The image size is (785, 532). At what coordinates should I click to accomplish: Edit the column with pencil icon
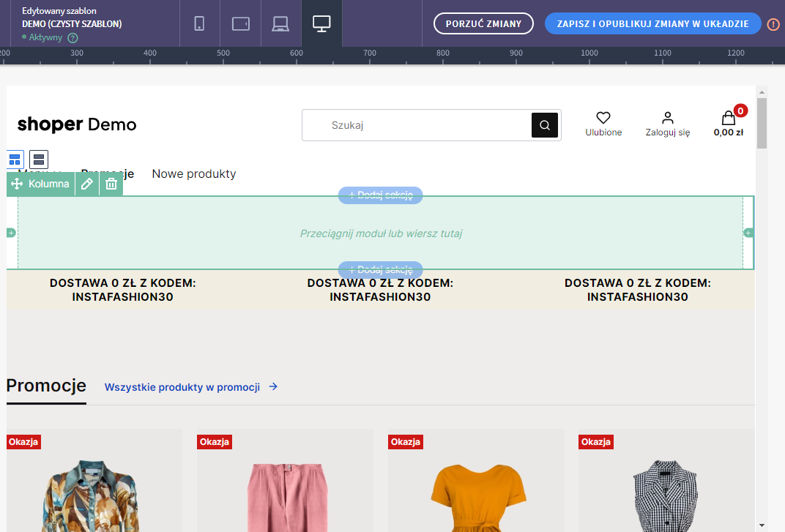(87, 184)
